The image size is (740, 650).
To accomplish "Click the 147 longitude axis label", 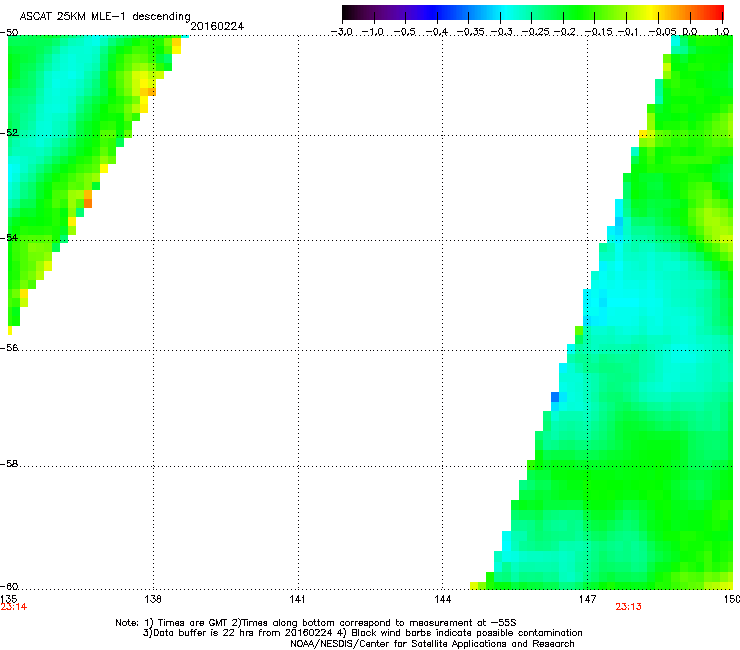I will (587, 599).
